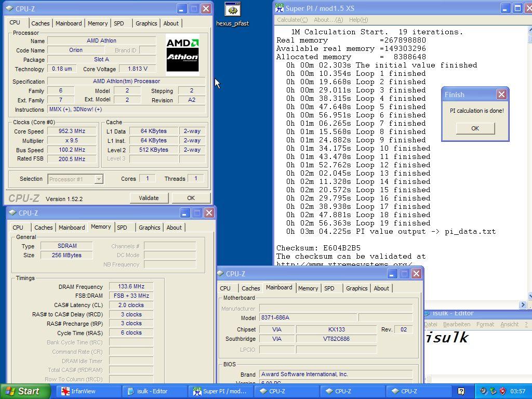The width and height of the screenshot is (532, 399).
Task: Open the Windows Start menu
Action: (25, 391)
